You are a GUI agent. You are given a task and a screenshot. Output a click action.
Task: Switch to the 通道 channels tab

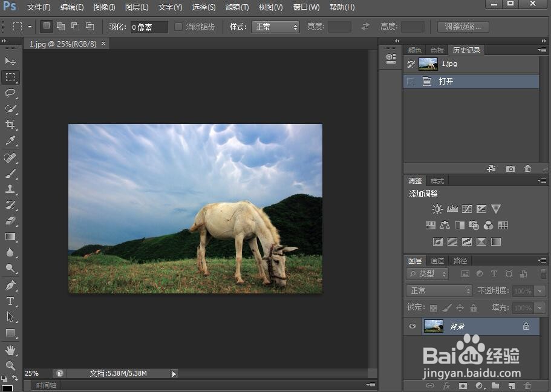437,260
